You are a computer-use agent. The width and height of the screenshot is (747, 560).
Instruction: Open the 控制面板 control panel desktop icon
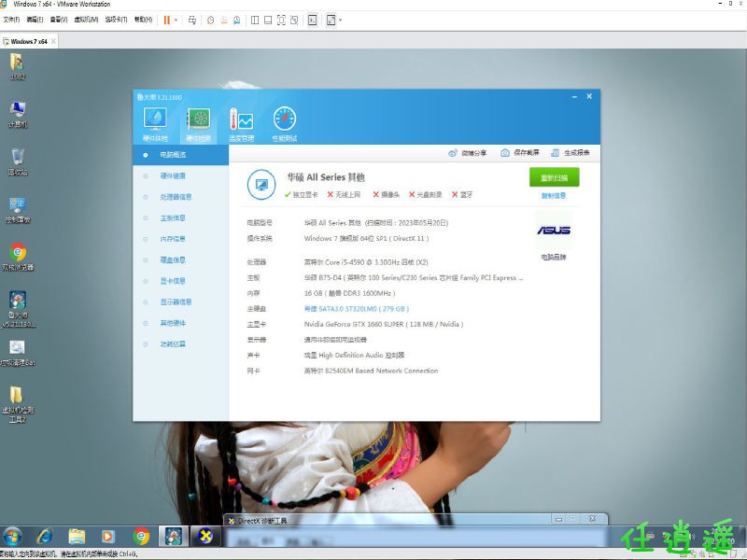[x=18, y=210]
